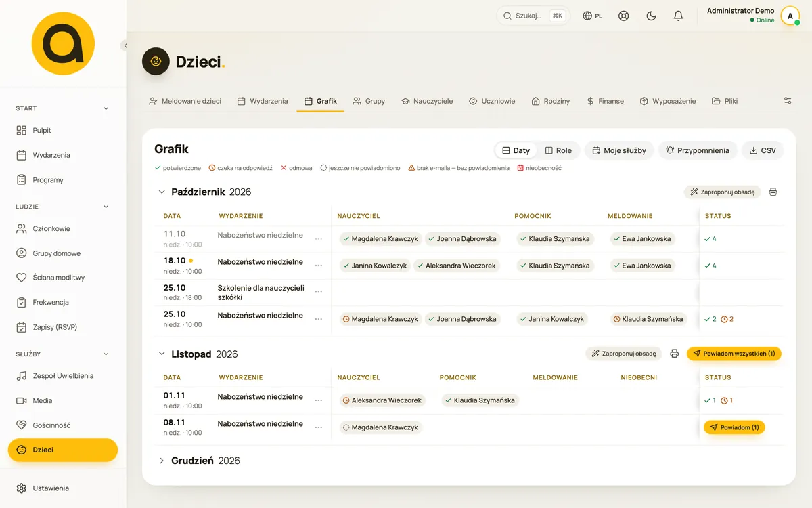Expand the Grudzień 2026 section
Viewport: 812px width, 508px height.
pos(162,461)
